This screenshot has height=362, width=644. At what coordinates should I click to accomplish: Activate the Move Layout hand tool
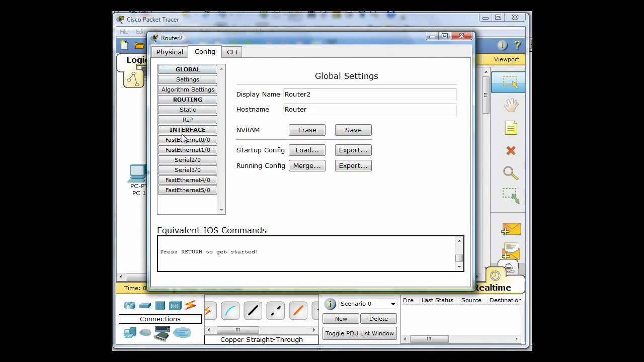[x=511, y=105]
